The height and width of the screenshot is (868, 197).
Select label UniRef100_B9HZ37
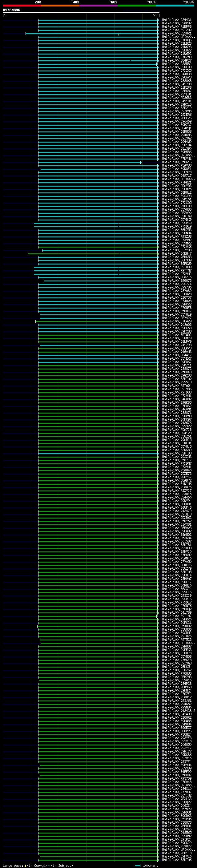pos(176,125)
